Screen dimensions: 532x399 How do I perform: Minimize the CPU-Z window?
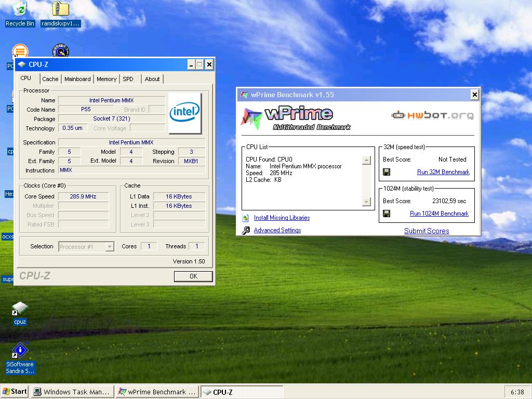[191, 64]
